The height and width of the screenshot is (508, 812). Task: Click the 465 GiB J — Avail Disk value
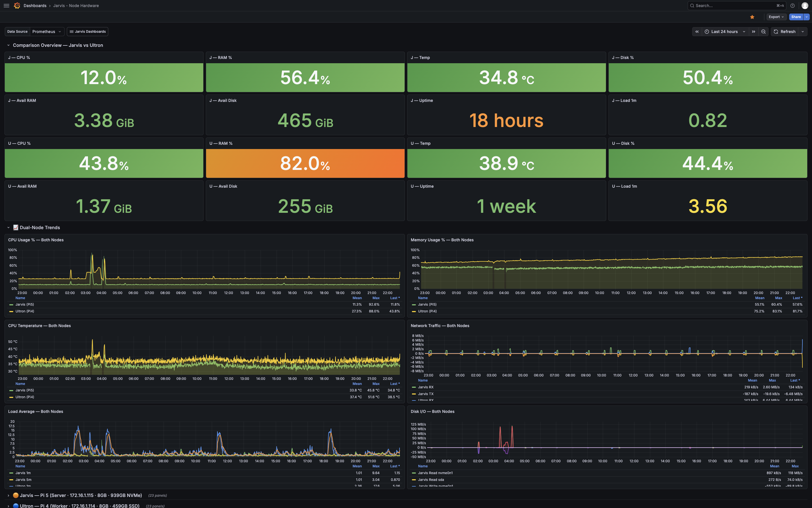coord(305,120)
